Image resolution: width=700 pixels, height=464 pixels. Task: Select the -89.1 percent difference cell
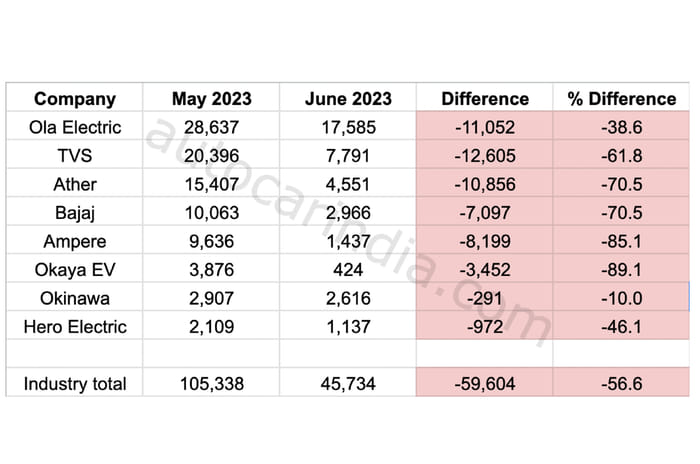(621, 269)
